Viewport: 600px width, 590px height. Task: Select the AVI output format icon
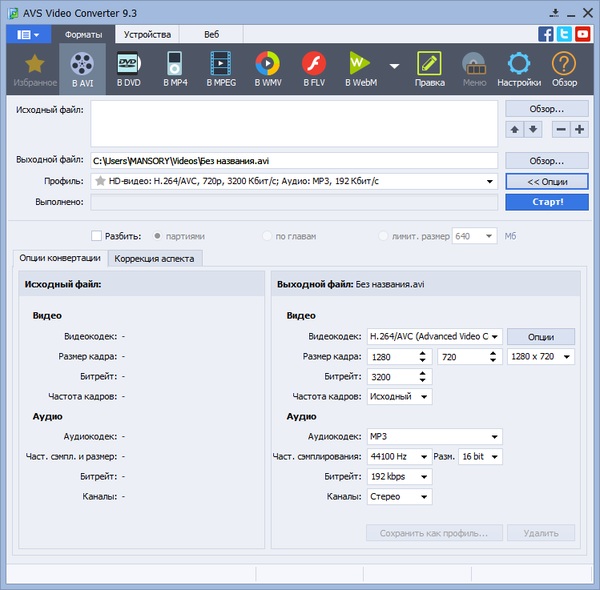point(82,68)
